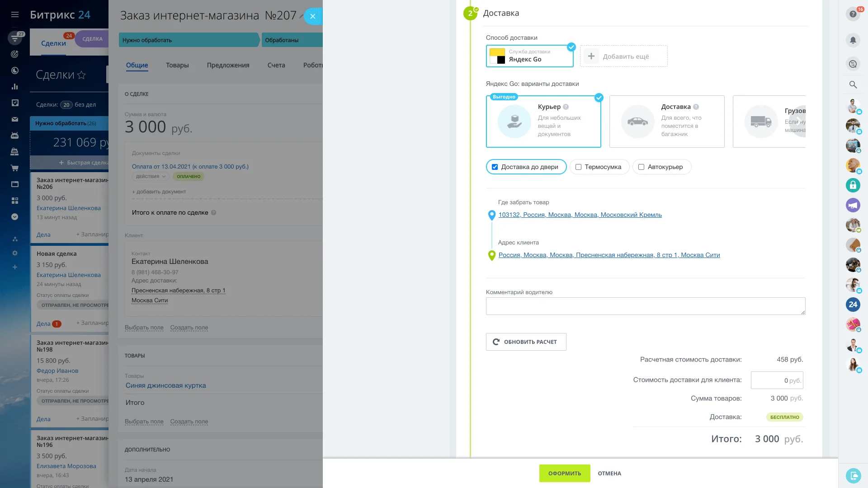Open the help question mark icon
This screenshot has height=488, width=868.
click(853, 14)
